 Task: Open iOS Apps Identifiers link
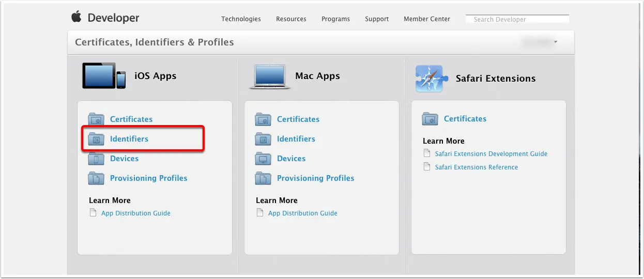129,139
